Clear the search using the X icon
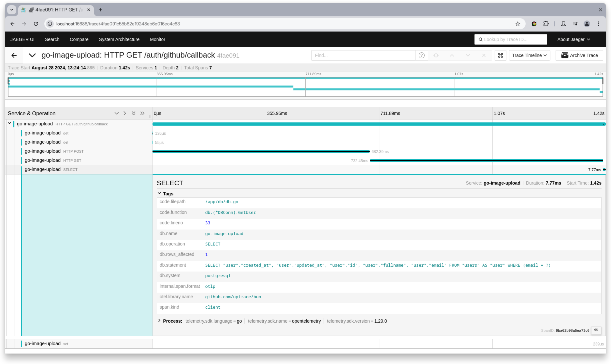Viewport: 611px width, 364px height. pyautogui.click(x=484, y=55)
